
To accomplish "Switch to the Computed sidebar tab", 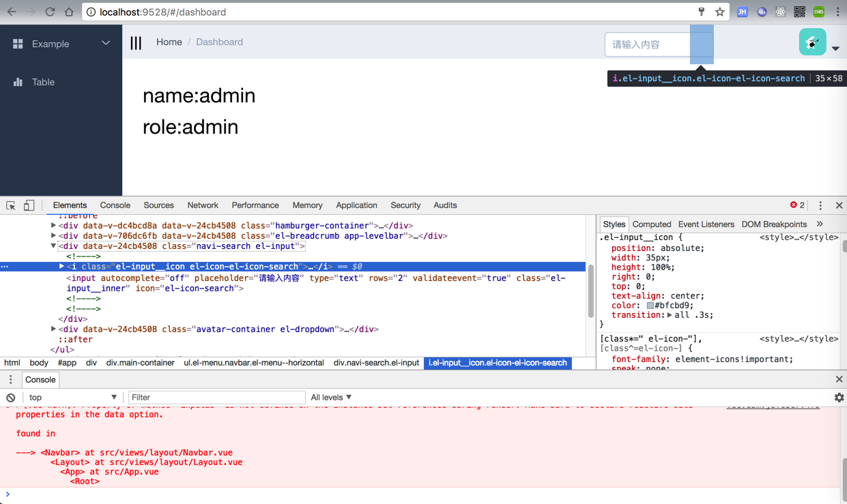I will point(652,224).
